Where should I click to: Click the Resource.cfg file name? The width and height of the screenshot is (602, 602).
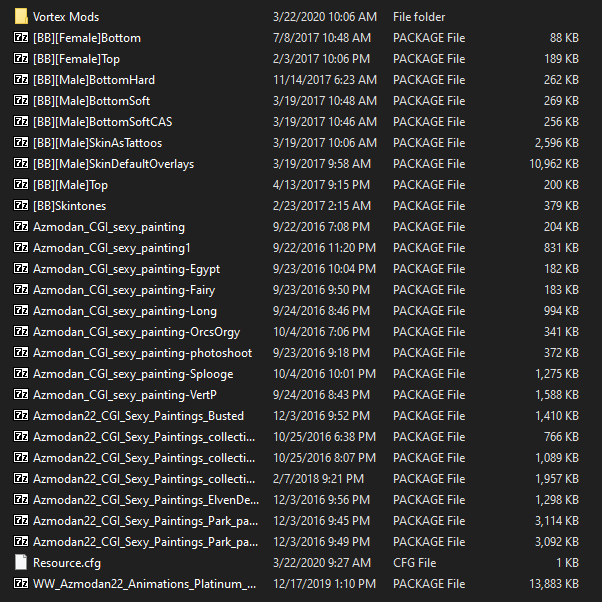(67, 563)
